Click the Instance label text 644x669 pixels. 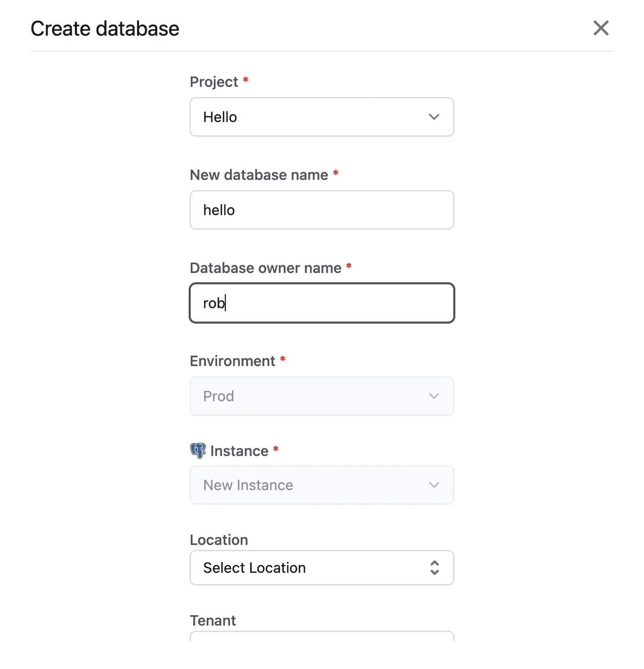[x=239, y=451]
